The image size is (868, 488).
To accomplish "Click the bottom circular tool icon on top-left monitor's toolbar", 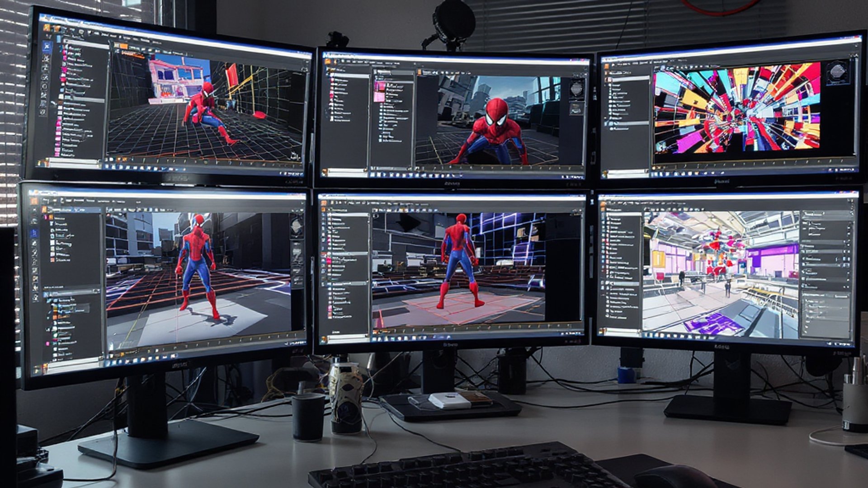I will coord(43,112).
